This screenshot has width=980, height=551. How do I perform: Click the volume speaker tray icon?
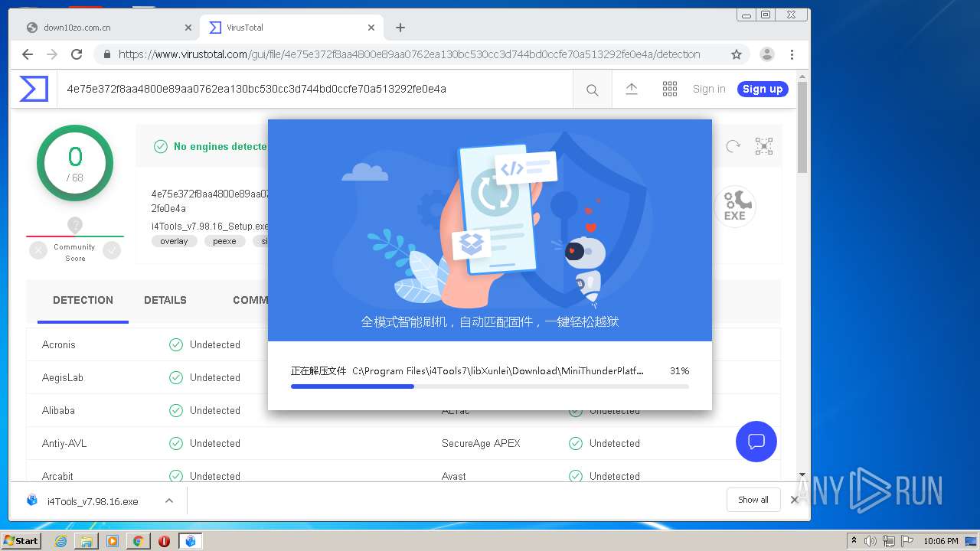coord(871,541)
